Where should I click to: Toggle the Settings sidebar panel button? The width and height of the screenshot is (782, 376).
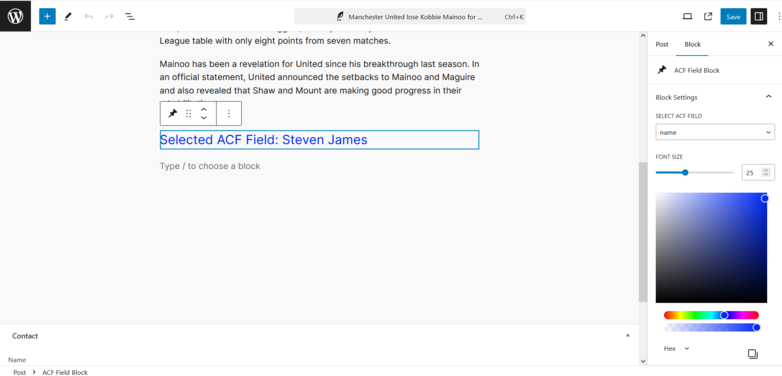[x=759, y=16]
